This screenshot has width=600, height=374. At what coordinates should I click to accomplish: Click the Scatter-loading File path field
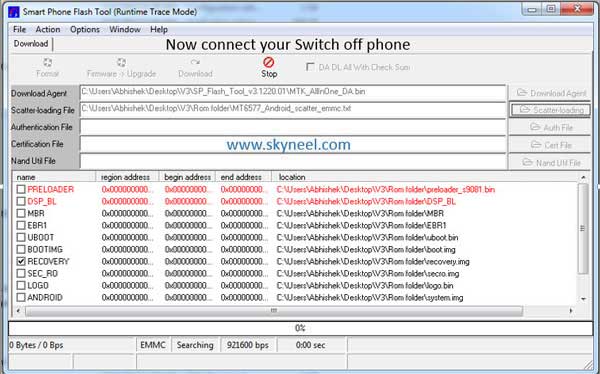tap(293, 109)
